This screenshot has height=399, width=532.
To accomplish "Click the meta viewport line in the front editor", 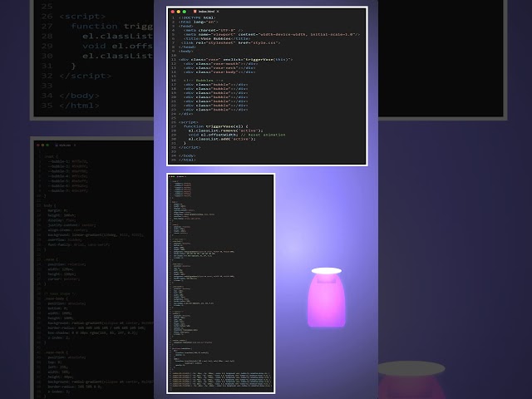I will click(272, 34).
